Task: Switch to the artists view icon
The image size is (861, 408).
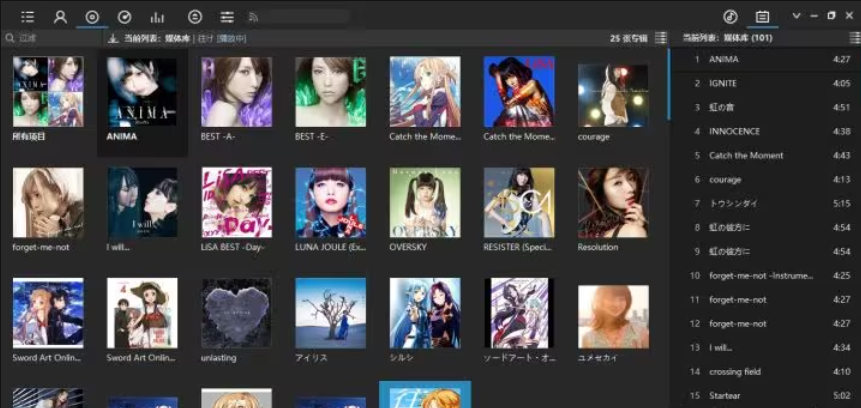Action: coord(60,17)
